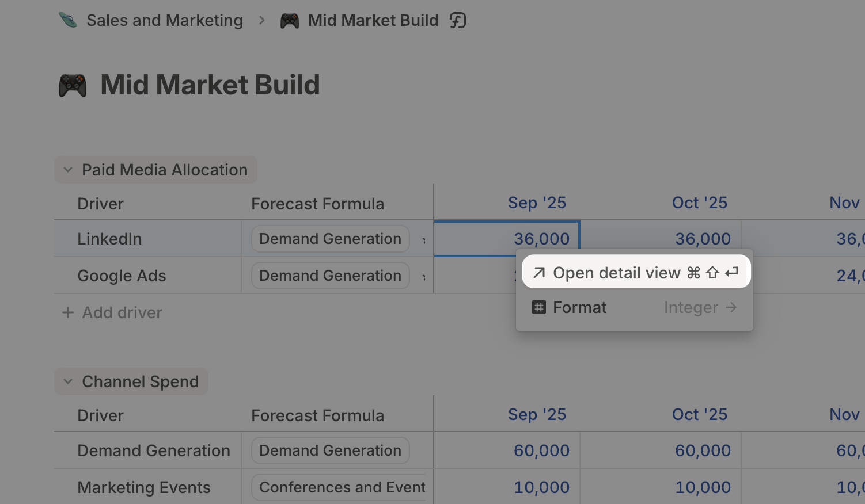Viewport: 865px width, 504px height.
Task: Select Demand Generation Sep '25 cell 60,000
Action: coord(507,450)
